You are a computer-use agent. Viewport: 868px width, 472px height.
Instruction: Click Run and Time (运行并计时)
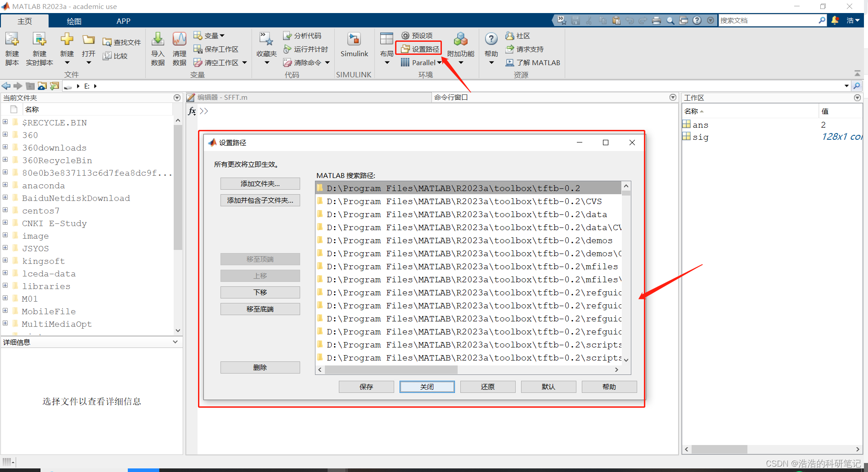click(x=306, y=49)
